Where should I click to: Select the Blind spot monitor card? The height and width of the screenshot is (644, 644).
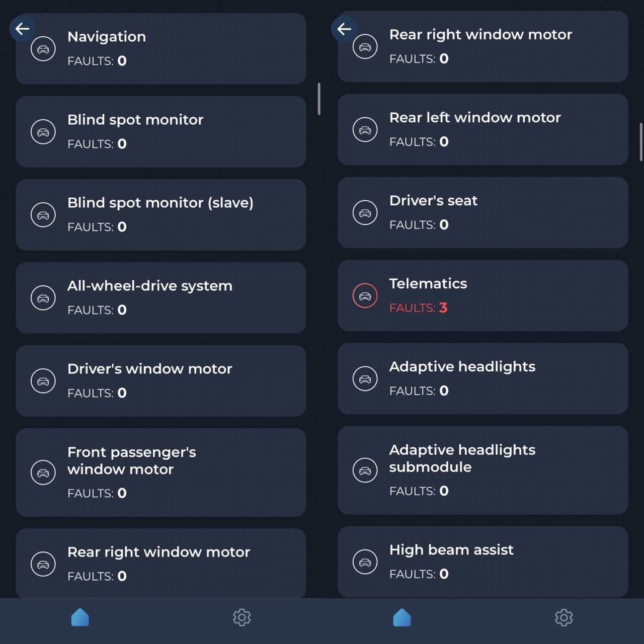161,132
